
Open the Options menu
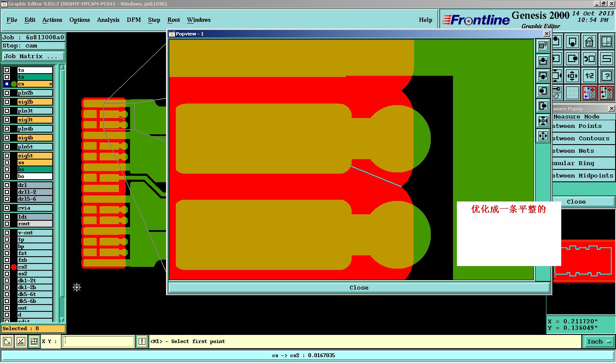(80, 20)
